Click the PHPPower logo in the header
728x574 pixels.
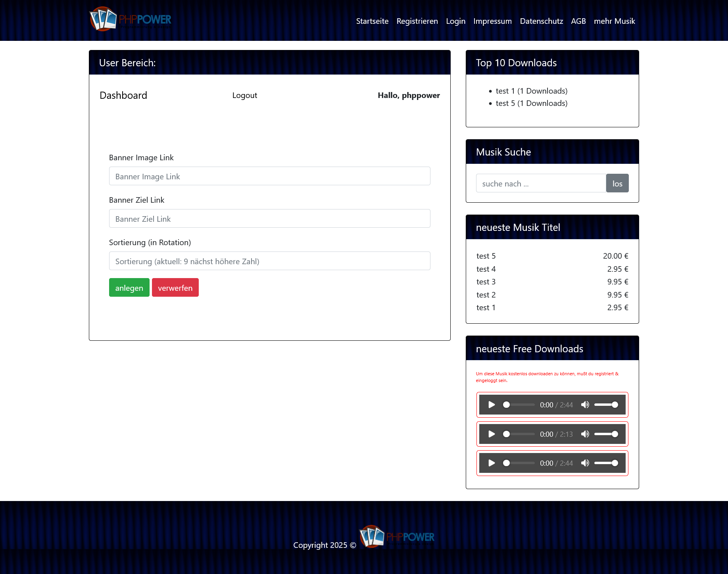coord(131,19)
